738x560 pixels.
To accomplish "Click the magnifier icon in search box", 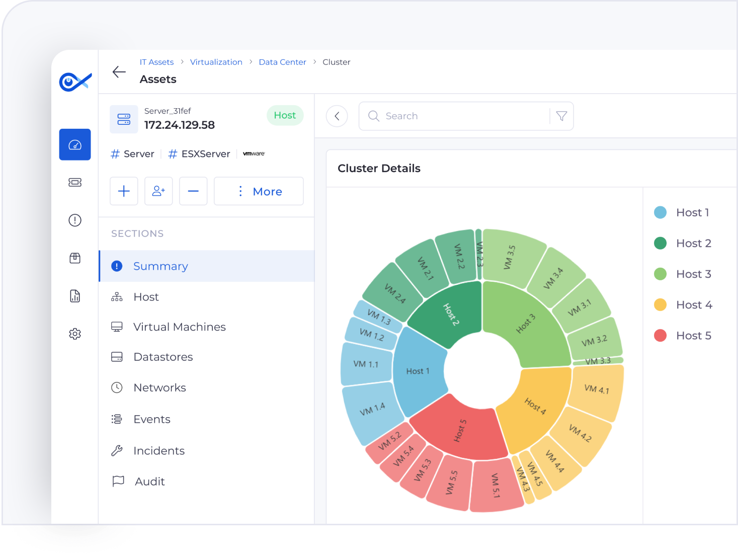I will click(x=374, y=116).
